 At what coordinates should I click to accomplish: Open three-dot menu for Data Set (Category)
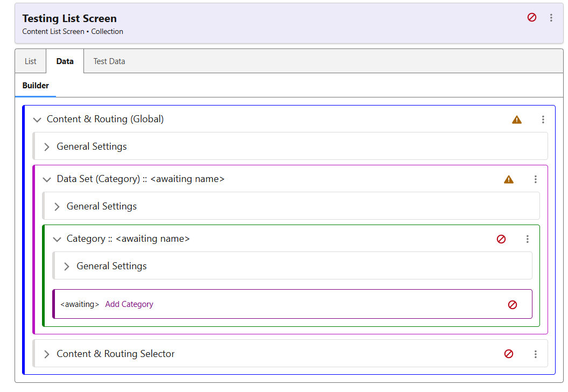[535, 179]
